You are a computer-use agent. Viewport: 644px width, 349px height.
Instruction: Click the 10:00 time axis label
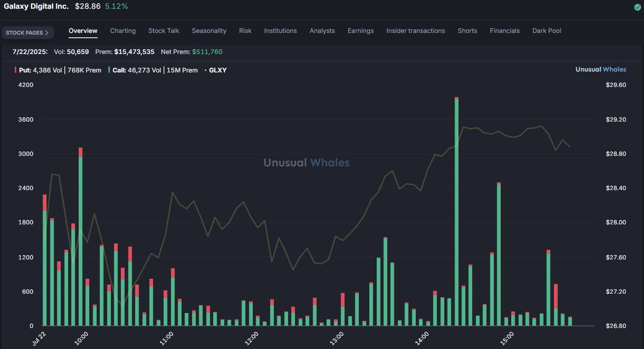pos(82,339)
